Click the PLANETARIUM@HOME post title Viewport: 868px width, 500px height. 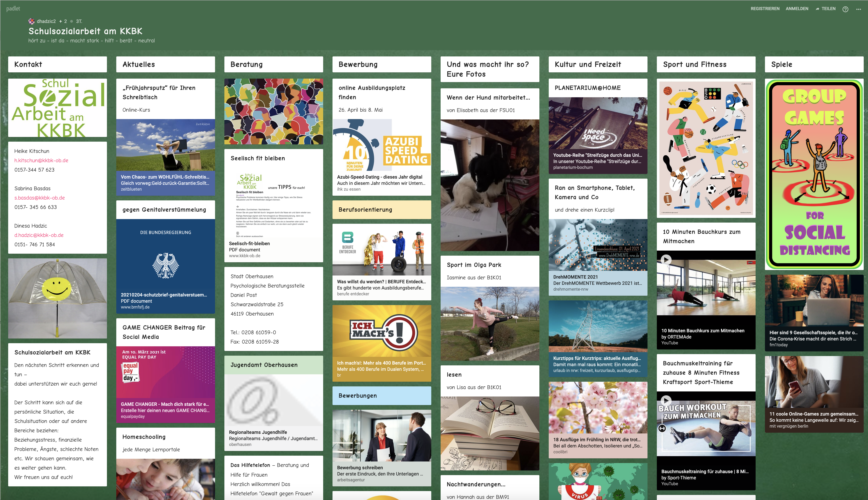coord(587,88)
